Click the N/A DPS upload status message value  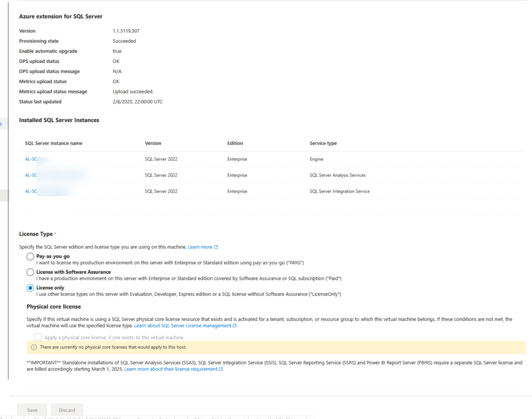pos(117,72)
